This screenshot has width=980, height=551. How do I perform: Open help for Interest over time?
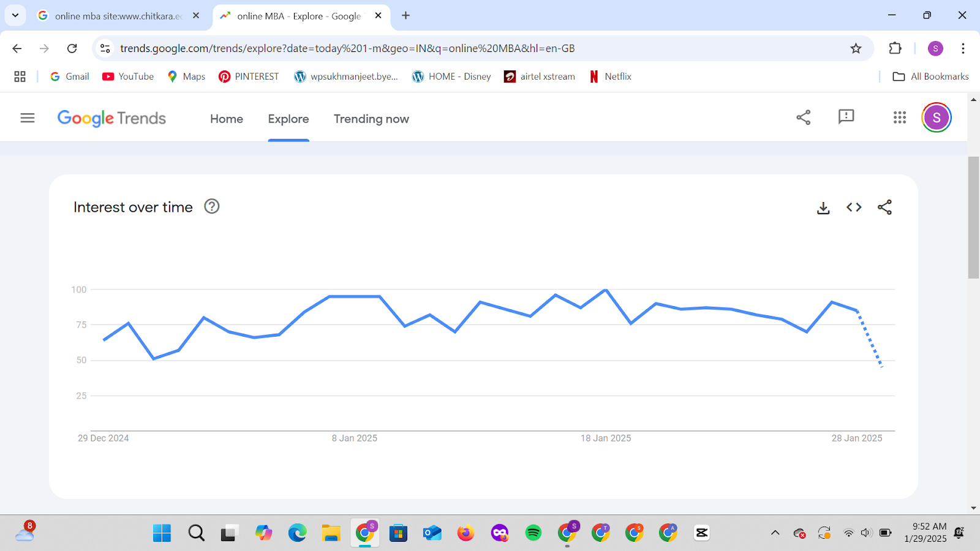pos(211,207)
